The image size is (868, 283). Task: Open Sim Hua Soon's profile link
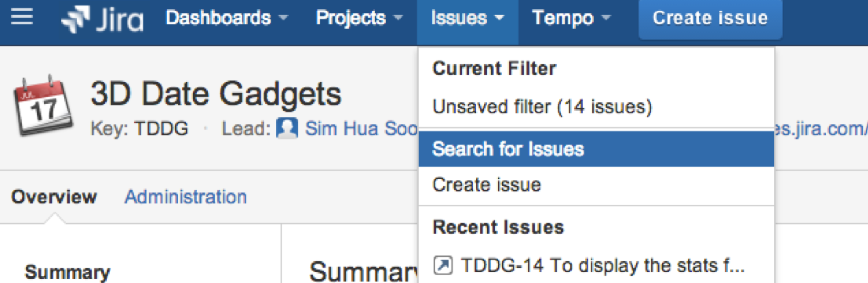(361, 128)
